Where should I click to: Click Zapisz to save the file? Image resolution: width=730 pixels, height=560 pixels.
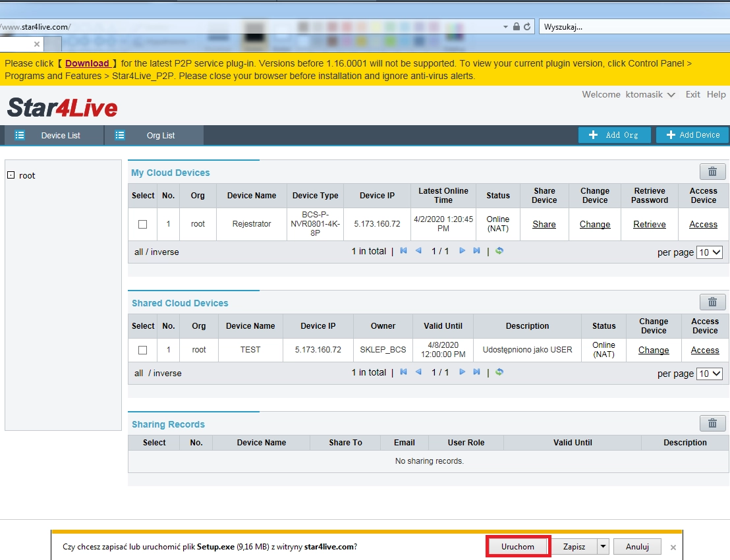(x=574, y=547)
